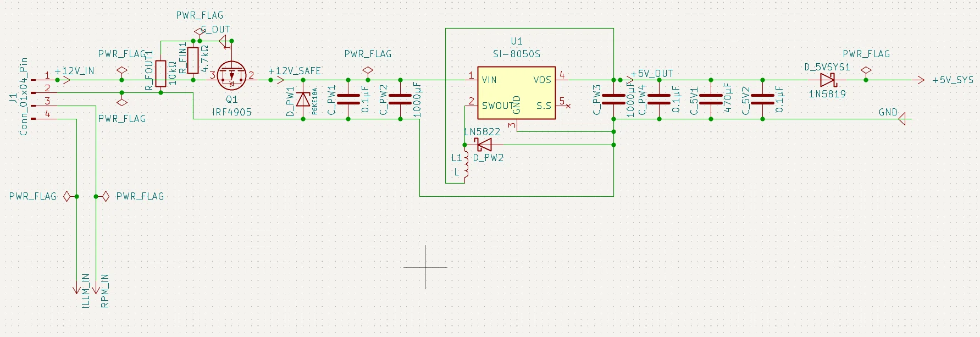Select the ILLM_IN label text

pos(86,290)
